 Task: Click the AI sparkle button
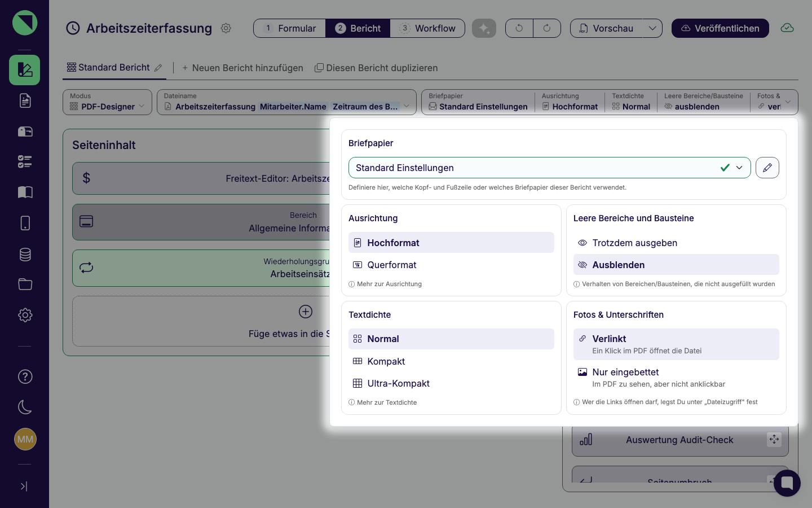[x=484, y=28]
